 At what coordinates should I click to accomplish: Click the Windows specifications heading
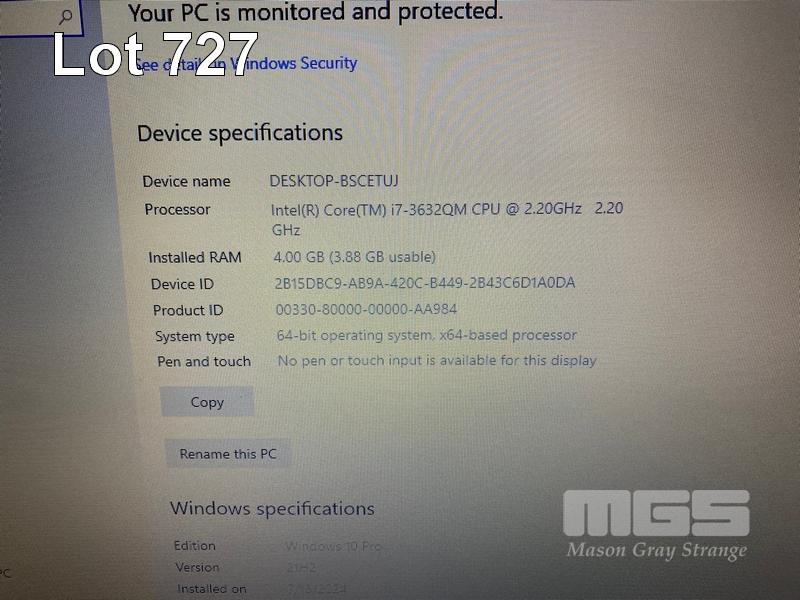(272, 509)
